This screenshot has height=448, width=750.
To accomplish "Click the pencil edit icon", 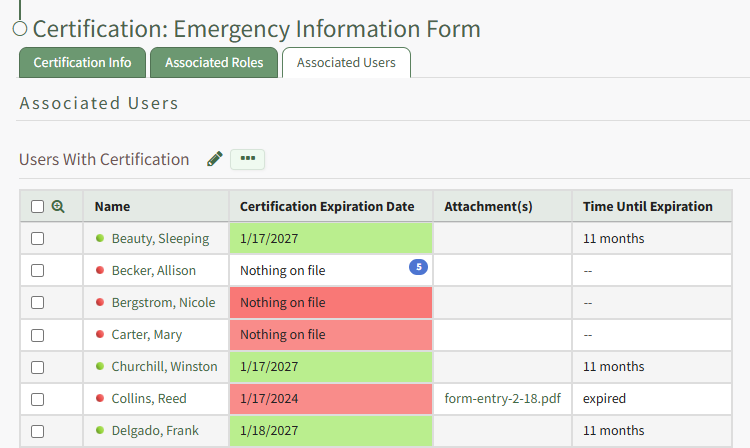I will coord(214,159).
